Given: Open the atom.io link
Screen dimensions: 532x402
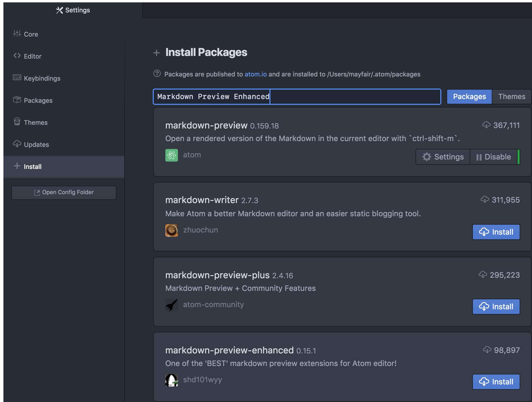Looking at the screenshot, I should [255, 74].
